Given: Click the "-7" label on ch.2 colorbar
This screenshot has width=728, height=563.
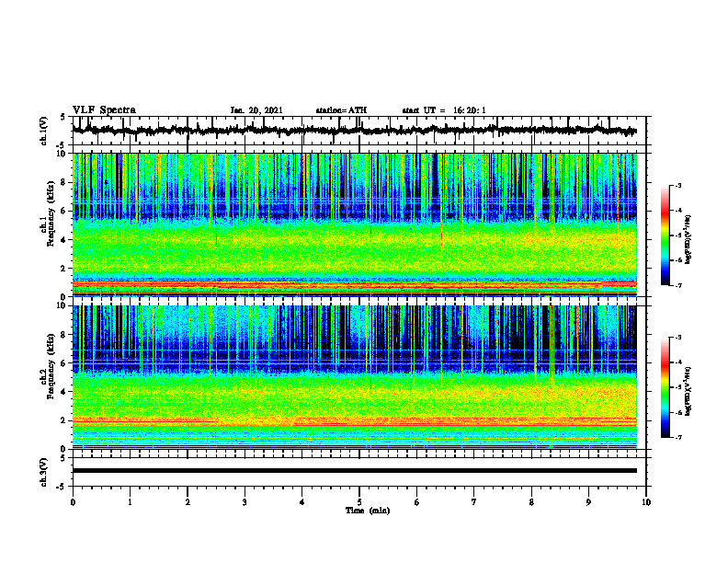Looking at the screenshot, I should pos(677,437).
